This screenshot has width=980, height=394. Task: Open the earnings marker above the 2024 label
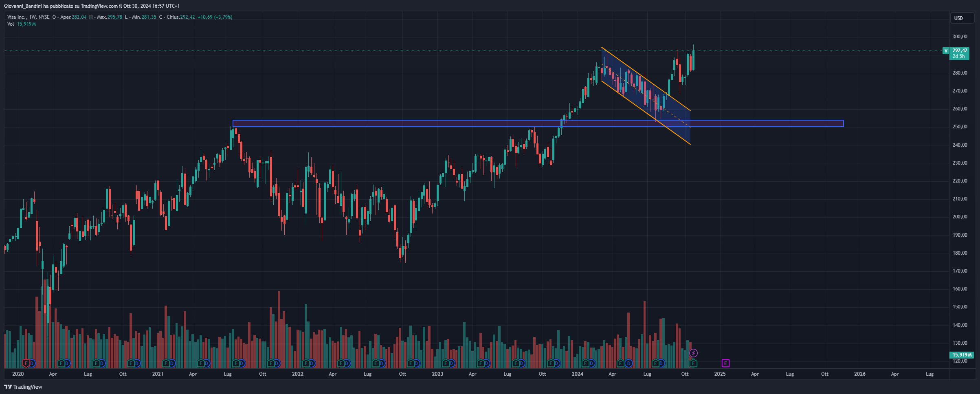coord(586,363)
